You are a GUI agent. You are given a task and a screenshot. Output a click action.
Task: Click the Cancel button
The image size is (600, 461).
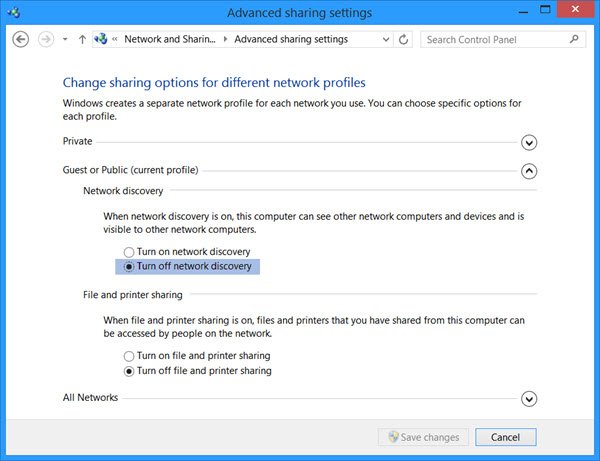tap(505, 437)
